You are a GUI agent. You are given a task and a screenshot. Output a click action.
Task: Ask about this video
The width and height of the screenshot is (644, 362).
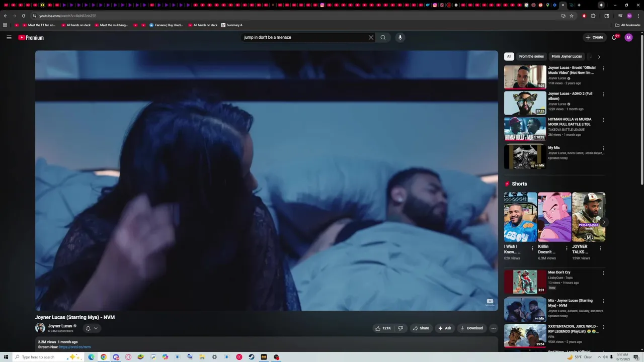[445, 328]
